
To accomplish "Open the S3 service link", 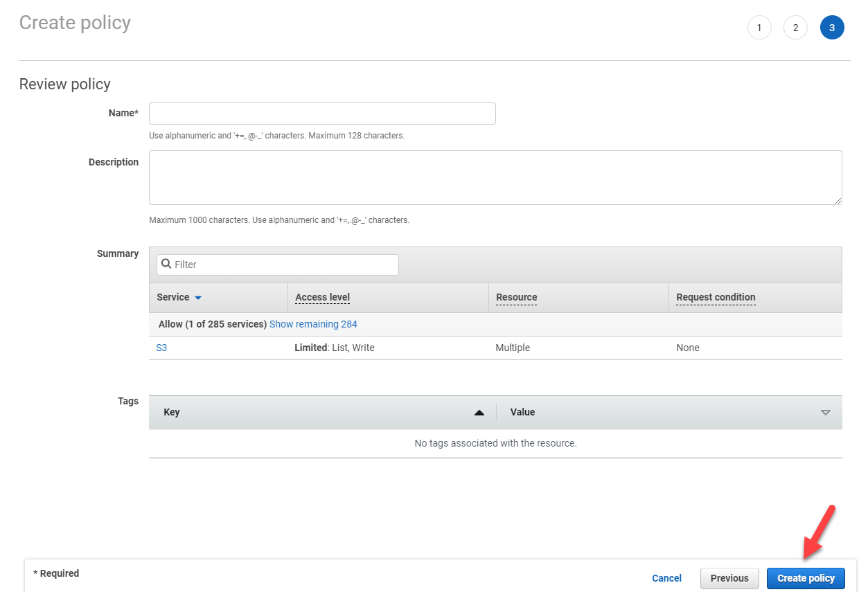I will 161,348.
